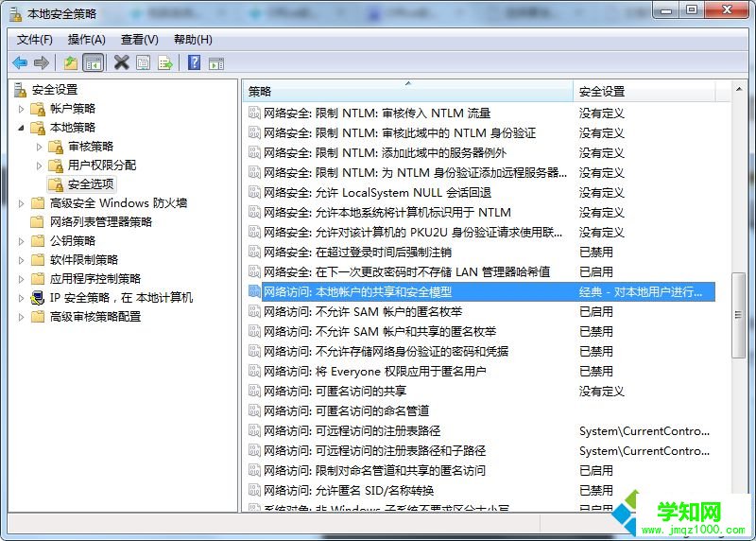Open the 操作(A) menu
The image size is (756, 541).
[x=87, y=40]
